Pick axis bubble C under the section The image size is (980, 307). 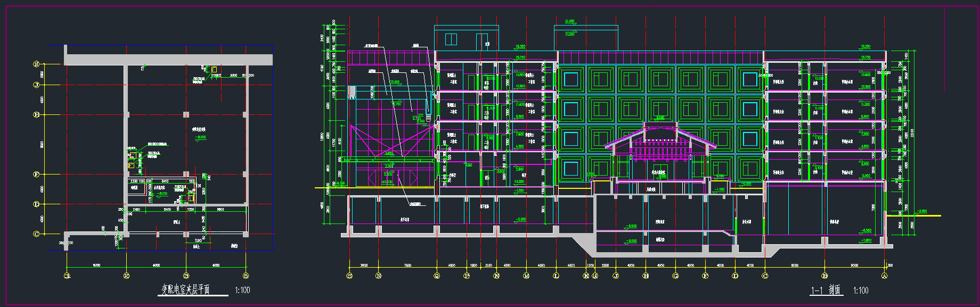(765, 276)
